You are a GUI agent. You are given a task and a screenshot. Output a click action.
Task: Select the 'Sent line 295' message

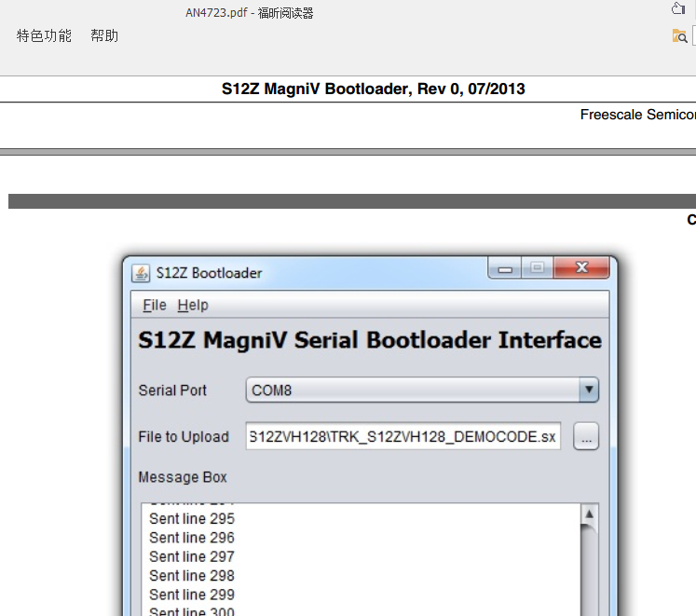(192, 518)
